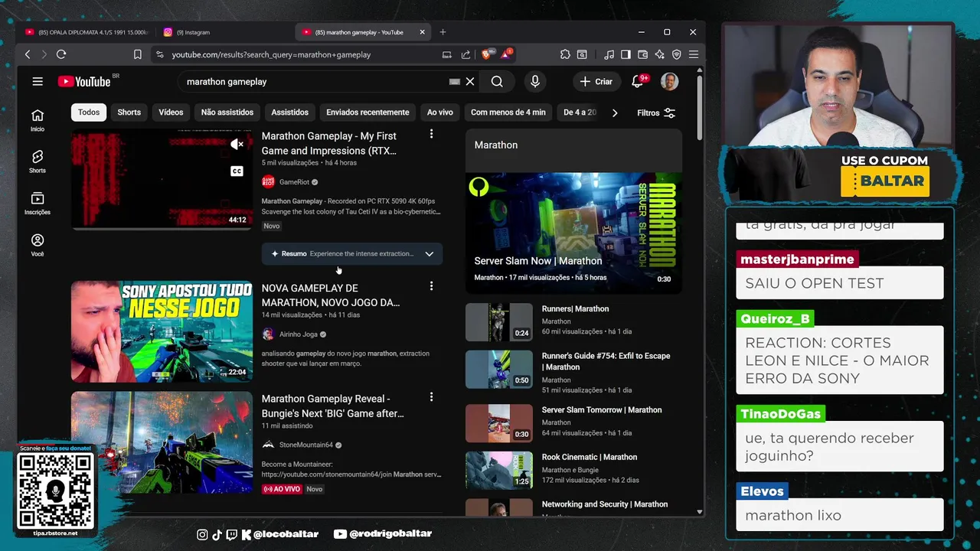This screenshot has height=551, width=980.
Task: Open the Marathon Gameplay Reveal video title
Action: coord(332,406)
